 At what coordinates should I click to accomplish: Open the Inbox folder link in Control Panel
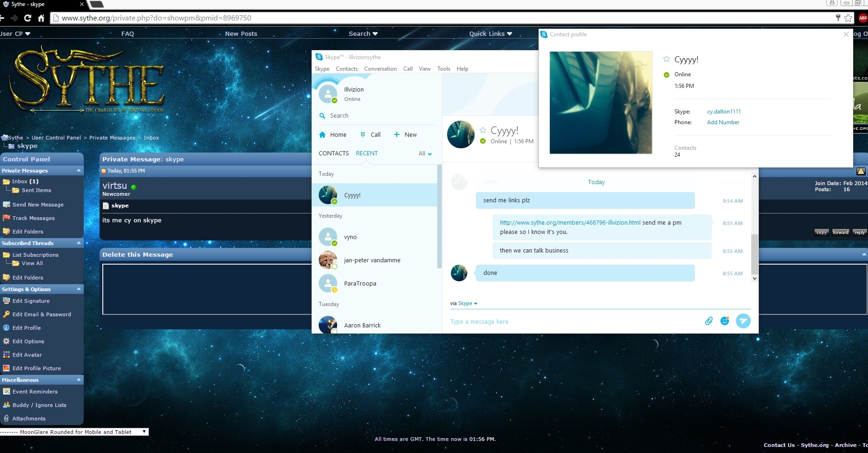point(20,181)
